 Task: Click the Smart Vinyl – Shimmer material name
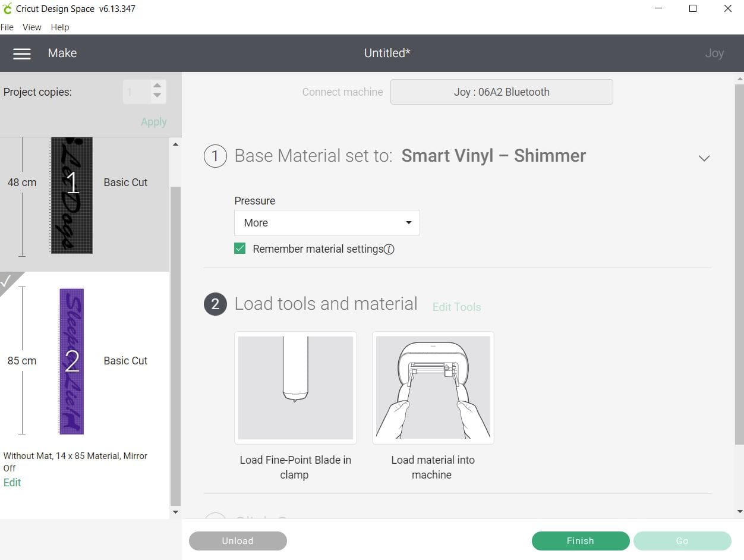coord(494,156)
